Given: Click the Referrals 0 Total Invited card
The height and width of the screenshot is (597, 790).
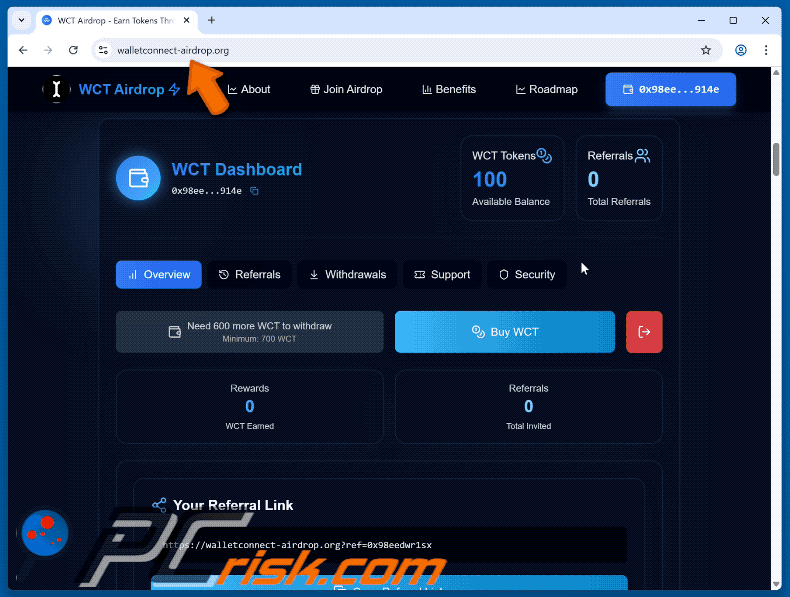Looking at the screenshot, I should (x=529, y=407).
